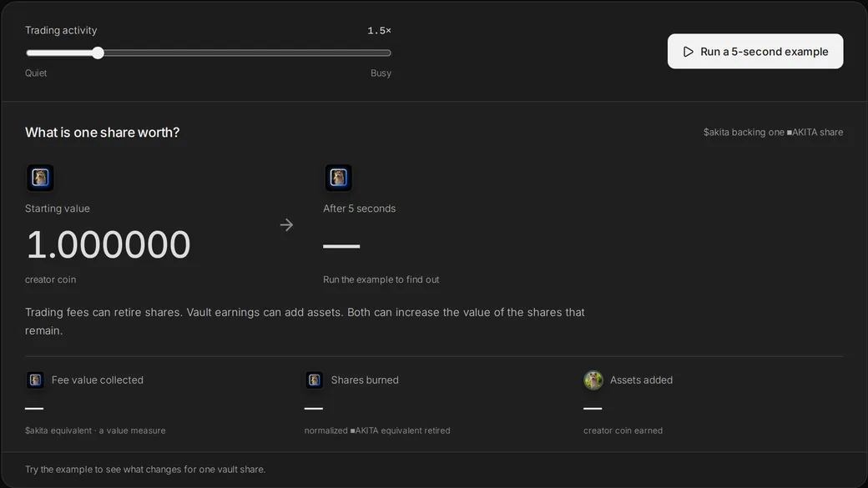Click the 'What is one share worth?' heading
This screenshot has width=868, height=488.
click(x=103, y=133)
